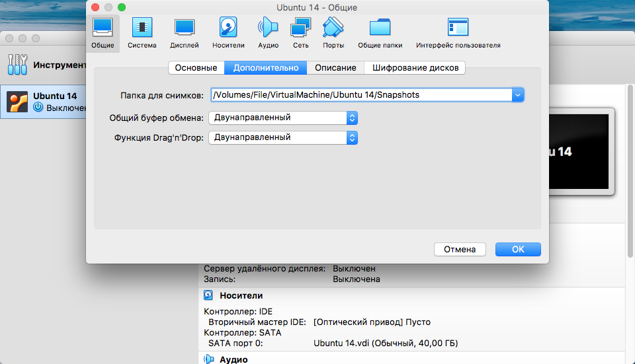635x364 pixels.
Task: Open the Общие папки shared folders section
Action: tap(380, 34)
